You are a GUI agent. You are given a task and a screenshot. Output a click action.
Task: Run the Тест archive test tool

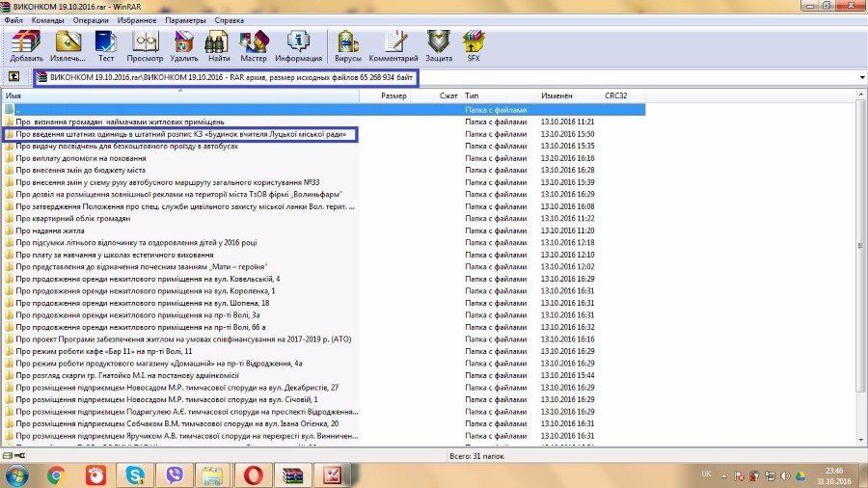click(106, 44)
